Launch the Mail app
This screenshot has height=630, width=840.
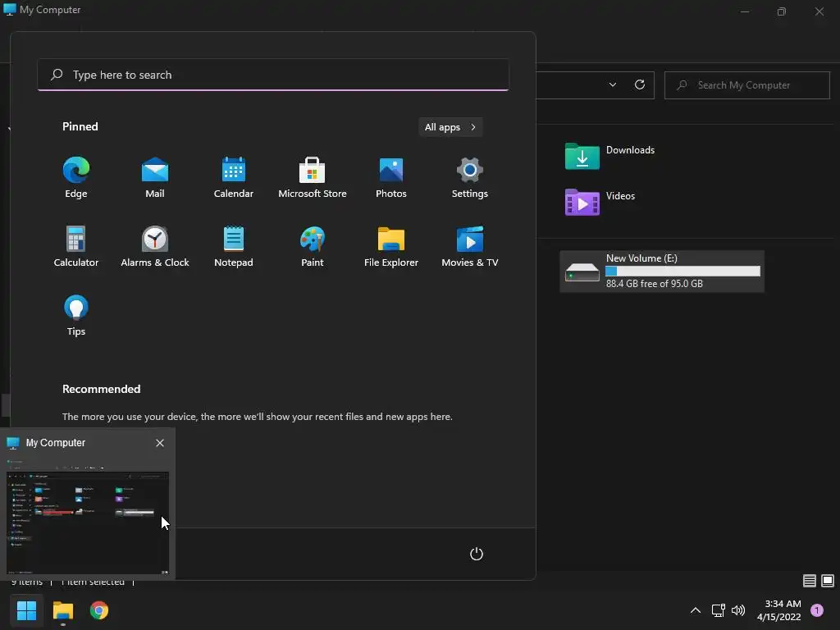pyautogui.click(x=155, y=177)
